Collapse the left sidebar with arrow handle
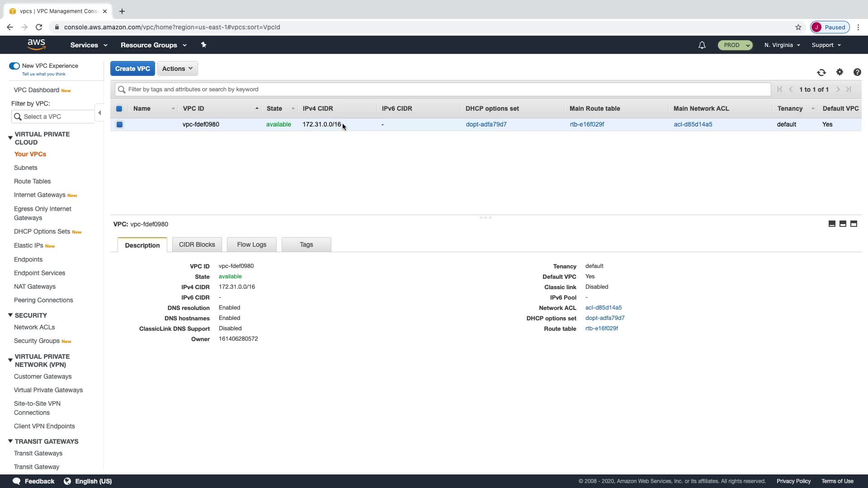Screen dimensions: 868x488 click(x=99, y=113)
